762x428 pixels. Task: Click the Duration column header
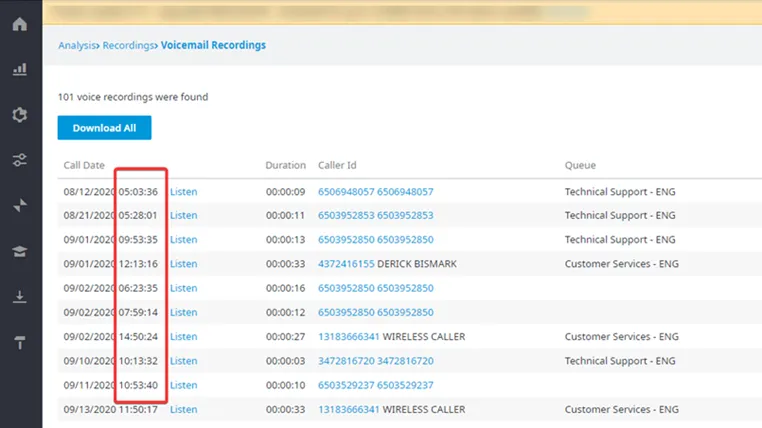[286, 165]
